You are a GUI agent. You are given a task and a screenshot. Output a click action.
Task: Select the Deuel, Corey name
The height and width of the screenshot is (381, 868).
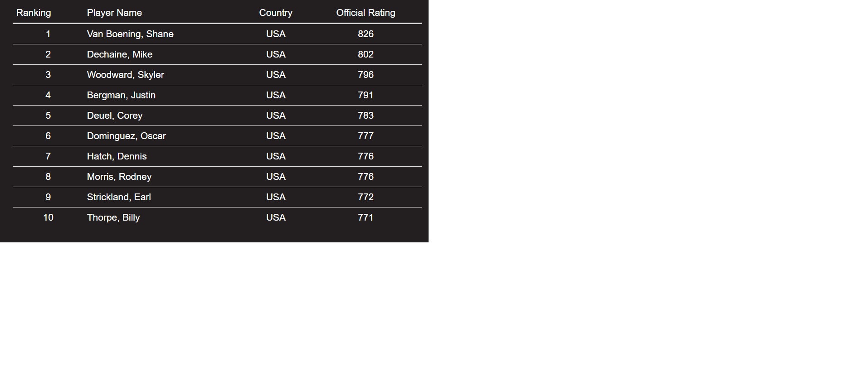(115, 116)
